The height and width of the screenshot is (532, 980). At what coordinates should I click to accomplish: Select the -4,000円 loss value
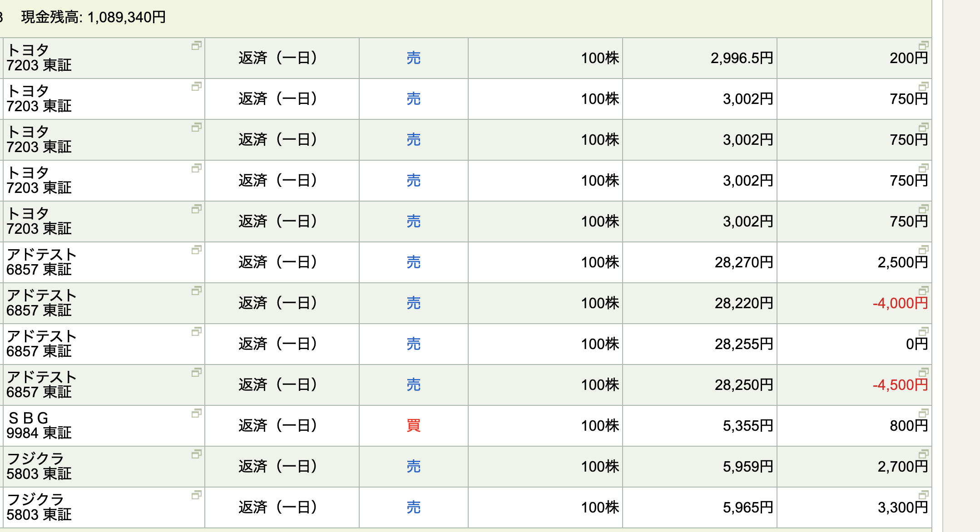(x=901, y=303)
